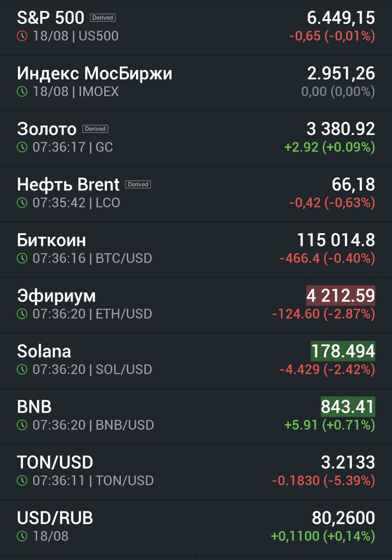Click the Brent change -0,42 (-0,63%)

[x=332, y=203]
